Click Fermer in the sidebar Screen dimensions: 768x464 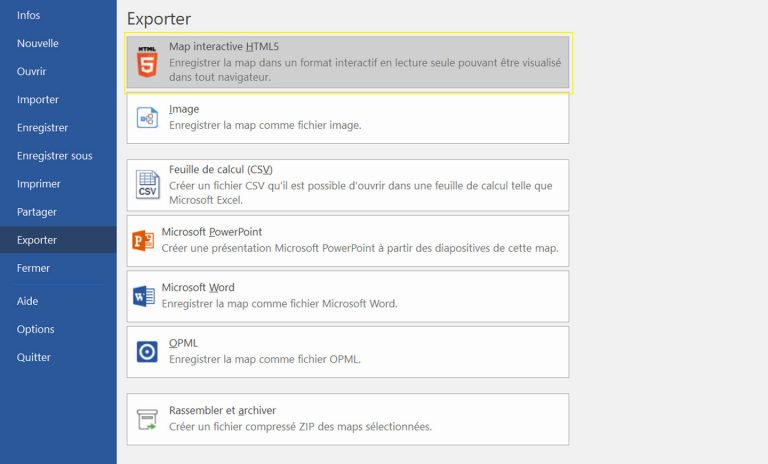[33, 268]
